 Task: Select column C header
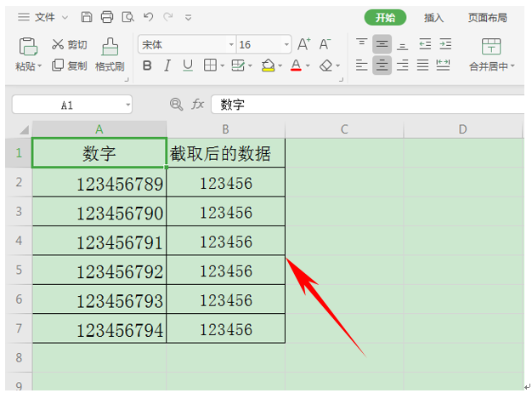point(344,129)
